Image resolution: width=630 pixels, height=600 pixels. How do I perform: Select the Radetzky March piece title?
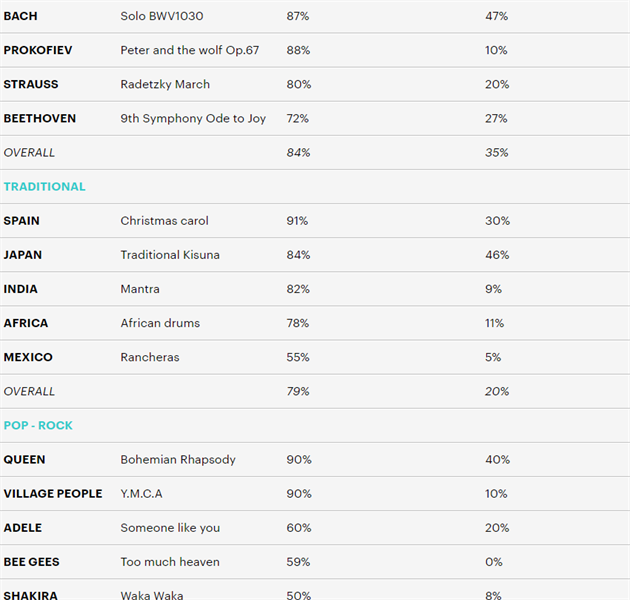point(165,85)
